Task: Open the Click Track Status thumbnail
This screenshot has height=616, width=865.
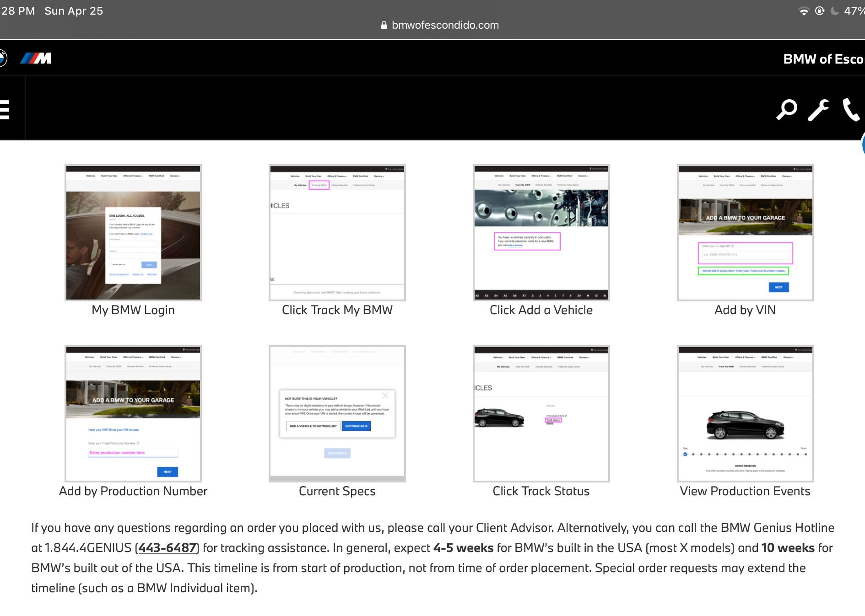Action: 541,414
